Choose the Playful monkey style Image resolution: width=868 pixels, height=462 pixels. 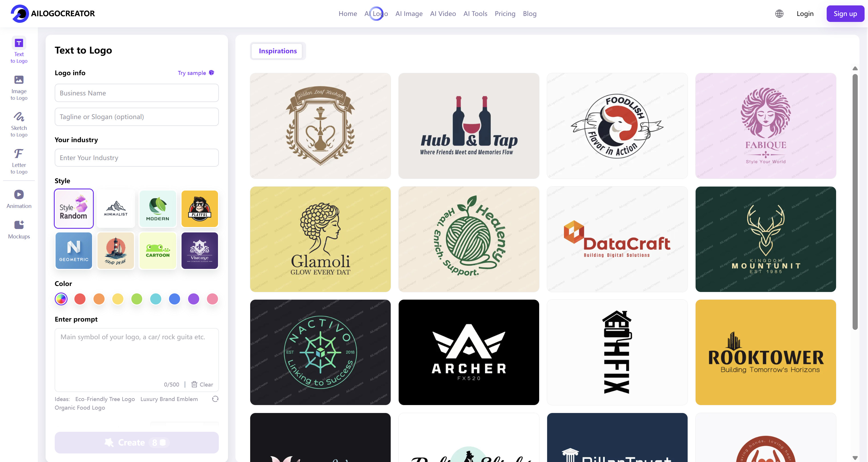pos(199,208)
